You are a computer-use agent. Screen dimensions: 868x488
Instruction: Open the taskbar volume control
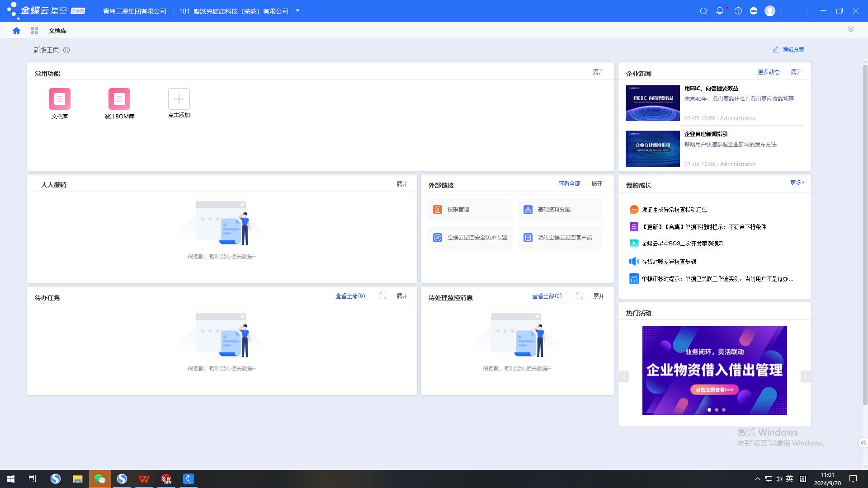tap(778, 479)
